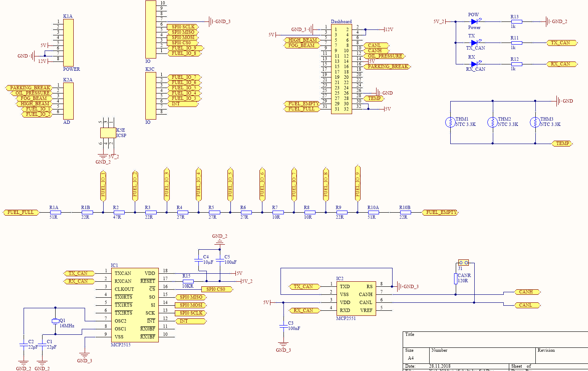
Task: Click the FUEL_FULL port left of R1A
Action: click(x=21, y=213)
